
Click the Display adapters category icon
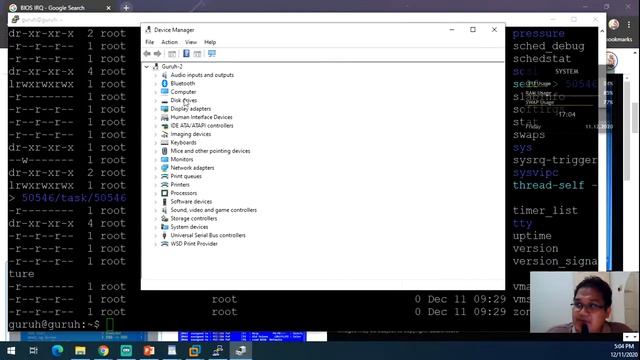pyautogui.click(x=164, y=109)
